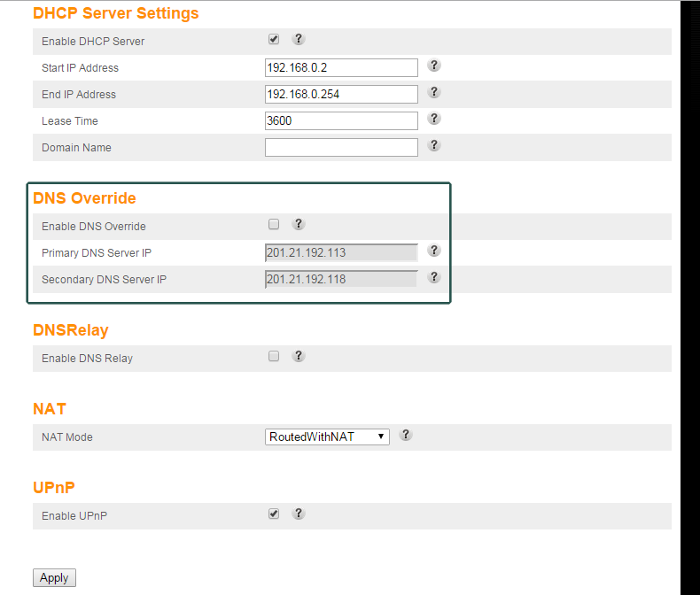700x595 pixels.
Task: Click help icon beside Enable DHCP Server
Action: pyautogui.click(x=299, y=39)
